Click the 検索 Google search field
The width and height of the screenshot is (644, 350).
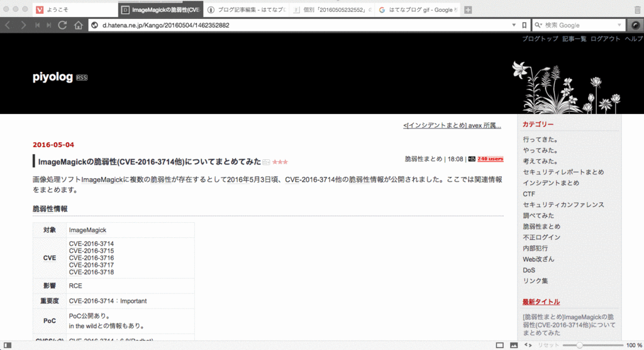579,25
